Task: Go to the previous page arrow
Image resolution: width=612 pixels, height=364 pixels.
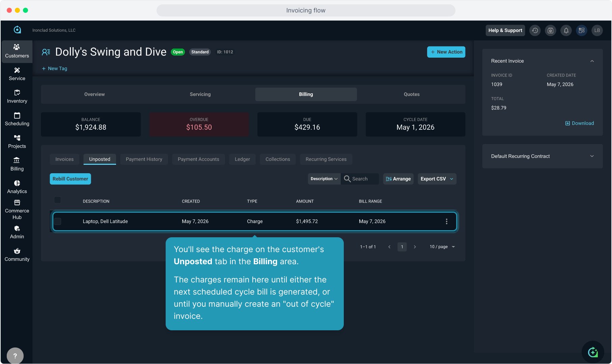Action: [x=389, y=247]
